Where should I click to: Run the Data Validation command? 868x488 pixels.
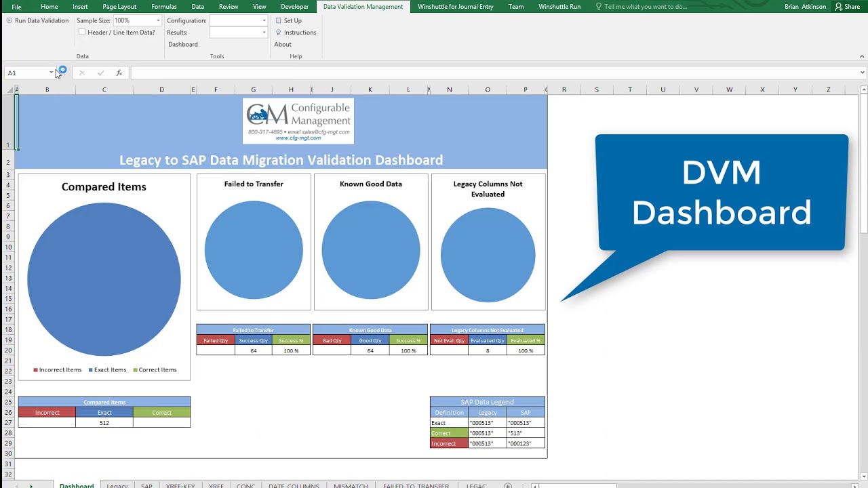click(37, 20)
